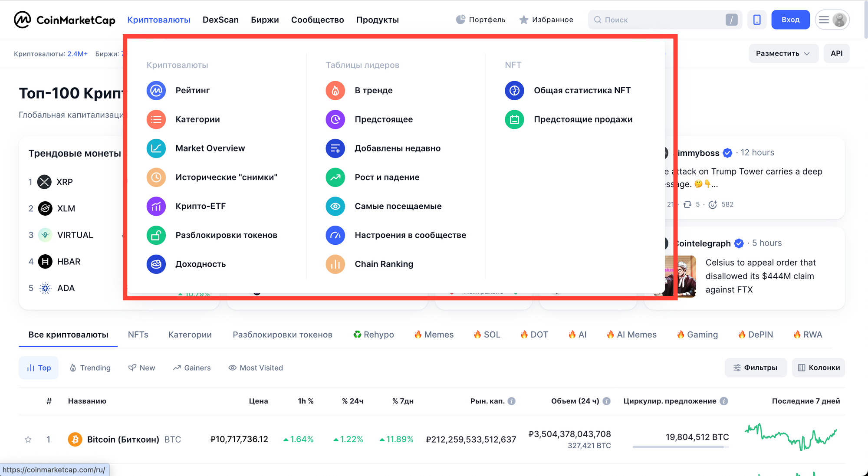Screen dimensions: 868x476
Task: Click Общая статистика NFT icon
Action: coord(514,90)
